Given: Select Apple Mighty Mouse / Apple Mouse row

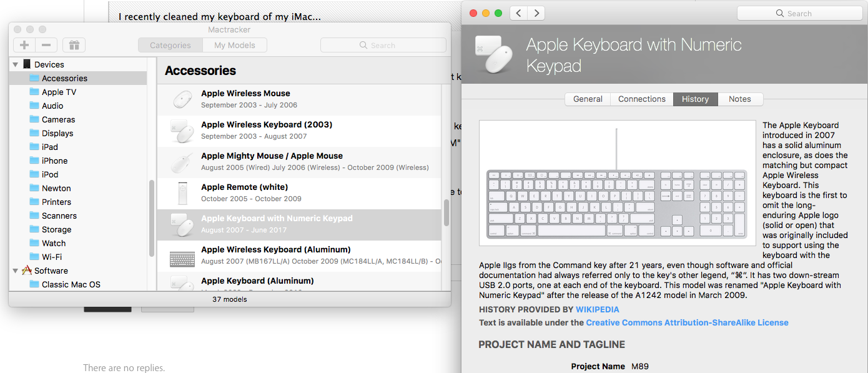Looking at the screenshot, I should point(299,162).
